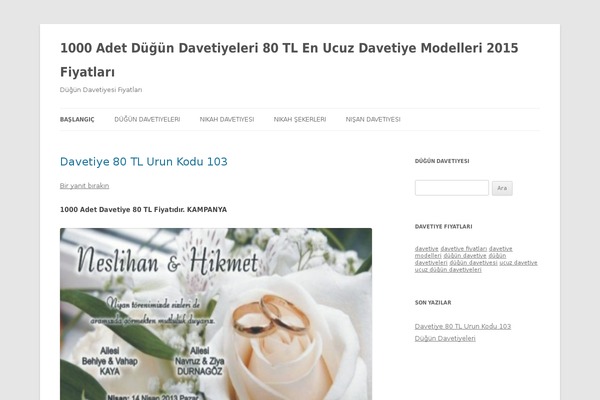Click the '1000 Adet Davetiye 80 TL Fiyatıdır. KAMPANYA' text

point(143,210)
